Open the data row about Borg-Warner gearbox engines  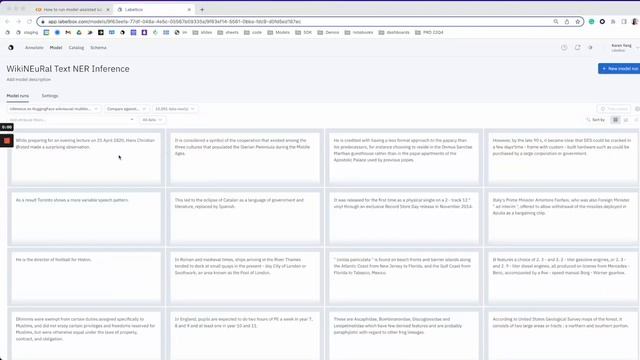tap(563, 277)
